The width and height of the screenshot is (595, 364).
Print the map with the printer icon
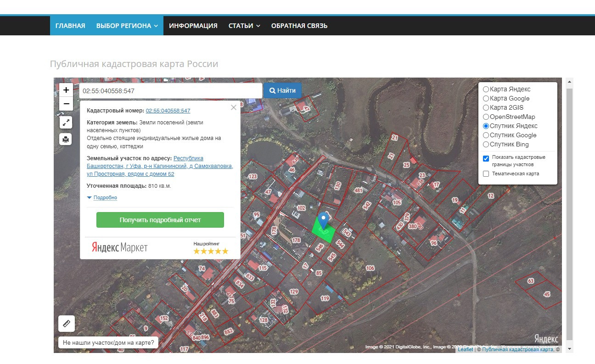tap(66, 139)
